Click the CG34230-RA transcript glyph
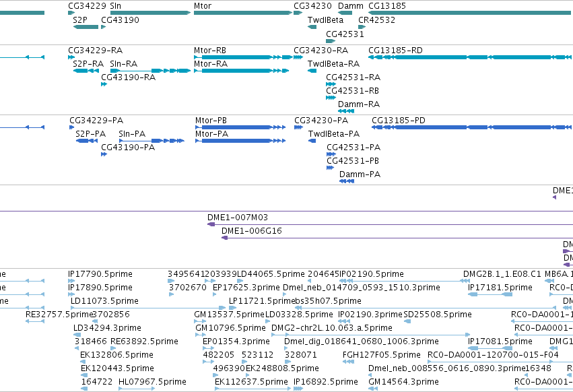Screen dimensions: 573x392 click(298, 57)
